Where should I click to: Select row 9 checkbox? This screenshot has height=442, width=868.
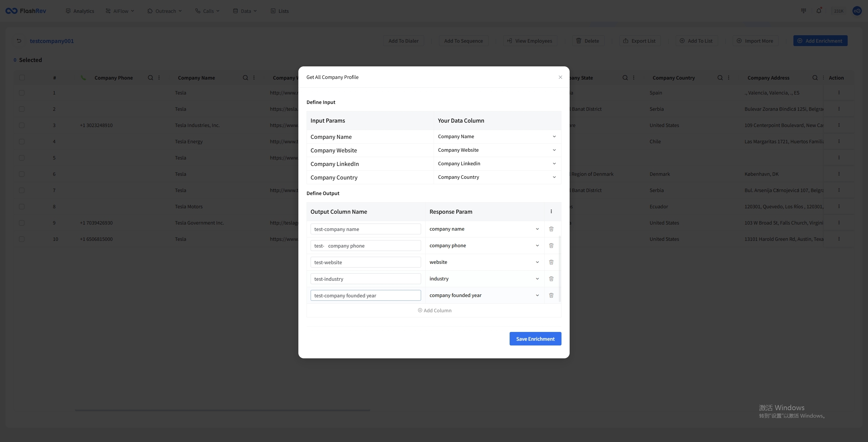pos(22,223)
